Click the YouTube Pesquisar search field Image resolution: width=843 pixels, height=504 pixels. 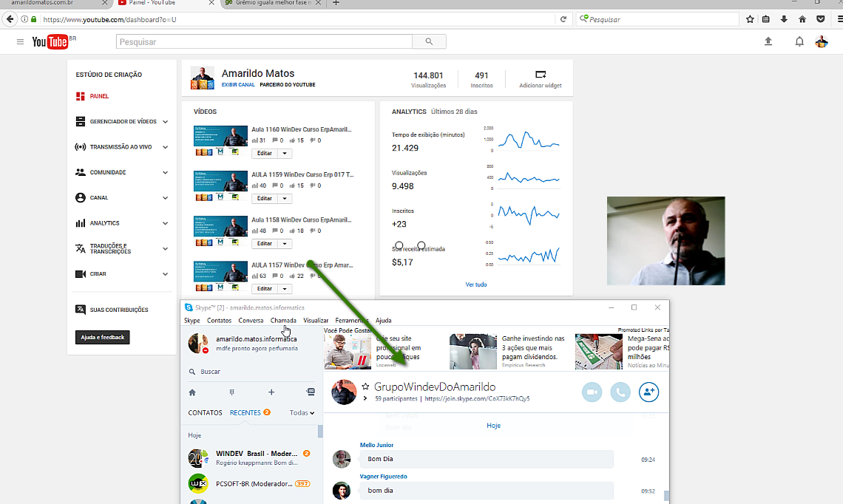pyautogui.click(x=264, y=42)
